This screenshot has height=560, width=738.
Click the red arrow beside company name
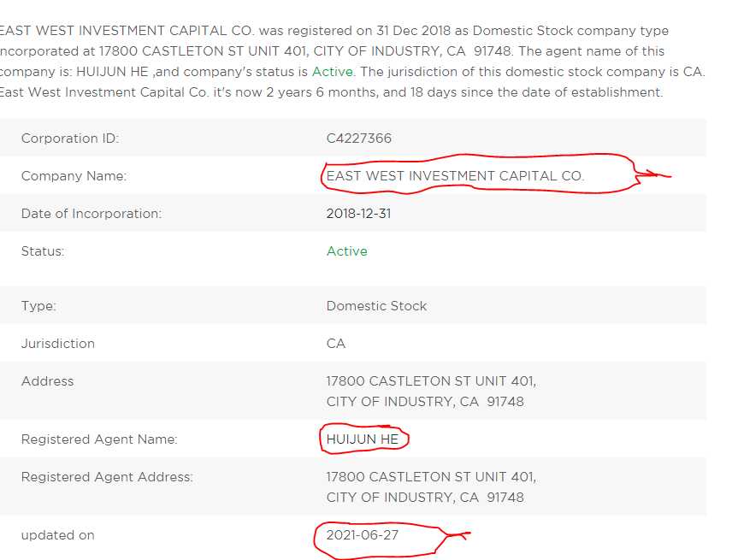pos(653,174)
